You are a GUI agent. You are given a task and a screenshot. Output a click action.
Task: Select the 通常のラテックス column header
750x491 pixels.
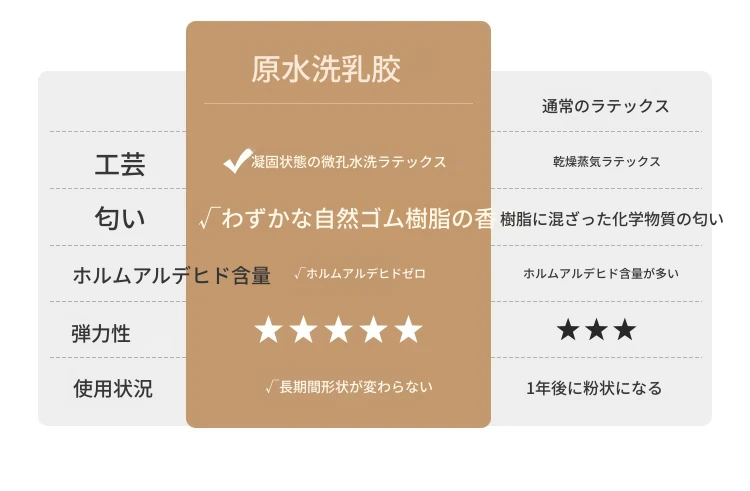point(605,106)
